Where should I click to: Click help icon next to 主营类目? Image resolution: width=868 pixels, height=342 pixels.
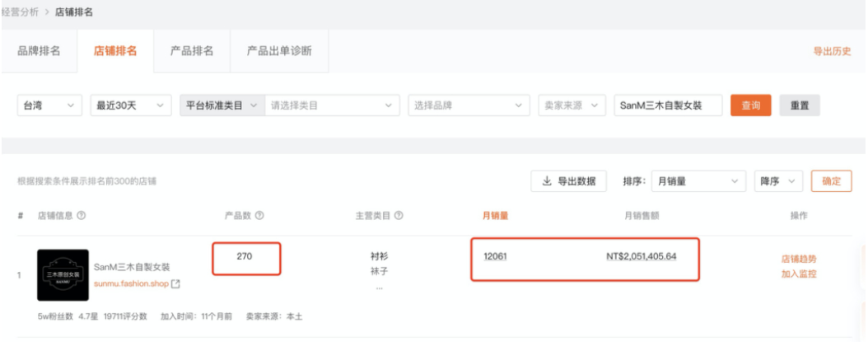point(399,216)
